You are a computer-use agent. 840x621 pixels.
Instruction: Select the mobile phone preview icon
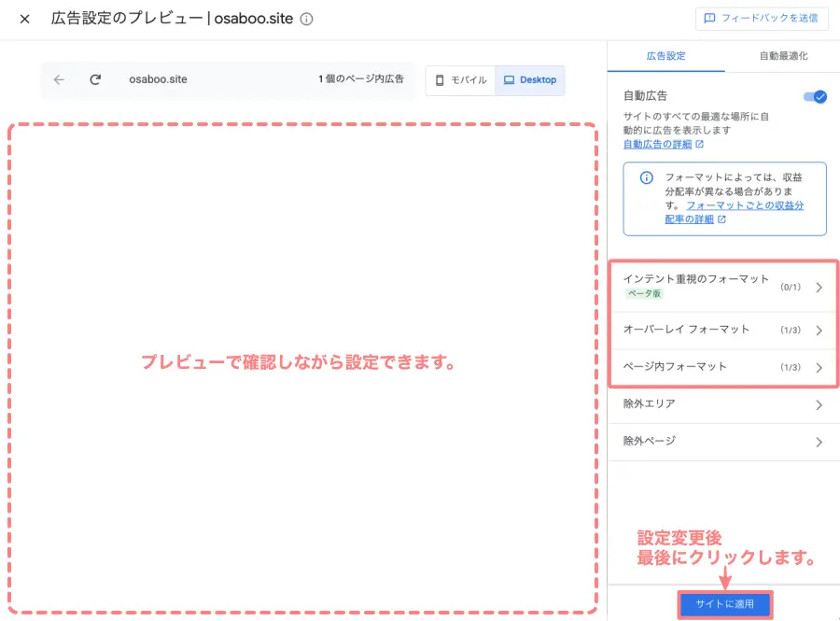point(440,80)
